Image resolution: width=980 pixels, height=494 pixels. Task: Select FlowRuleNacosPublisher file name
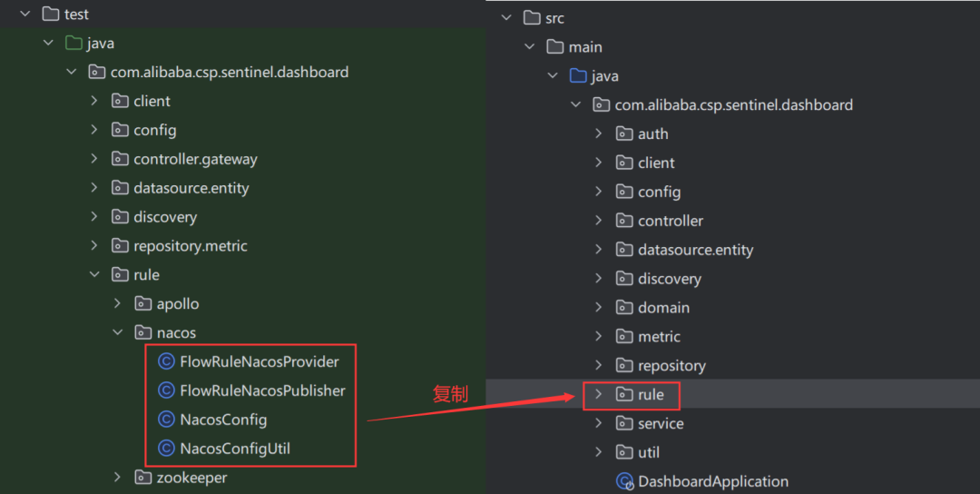pyautogui.click(x=262, y=390)
